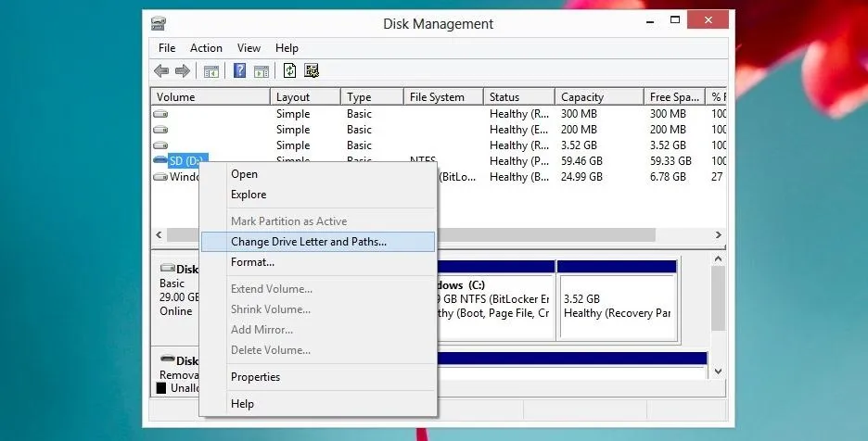Maximize the Disk Management window
Screen dimensions: 868x441
pos(675,20)
